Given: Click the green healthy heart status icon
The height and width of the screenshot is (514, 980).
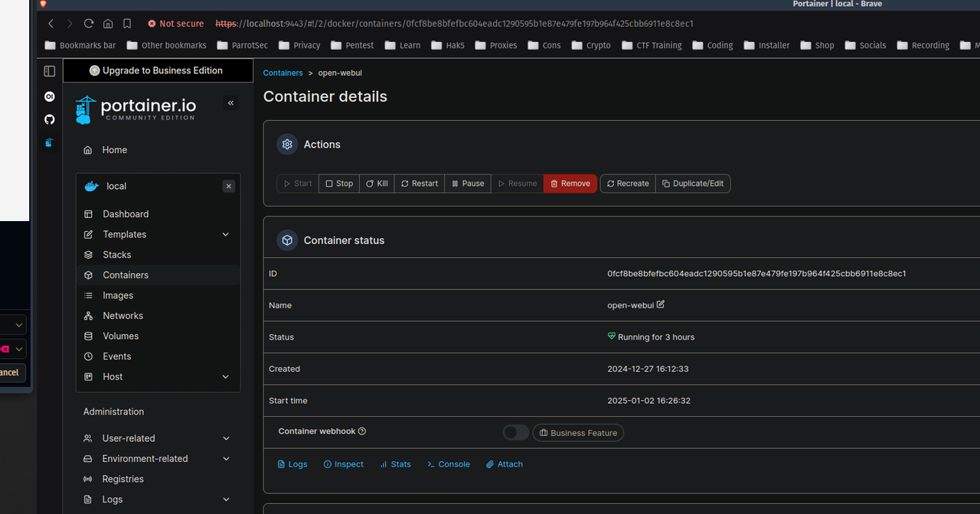Looking at the screenshot, I should coord(612,337).
